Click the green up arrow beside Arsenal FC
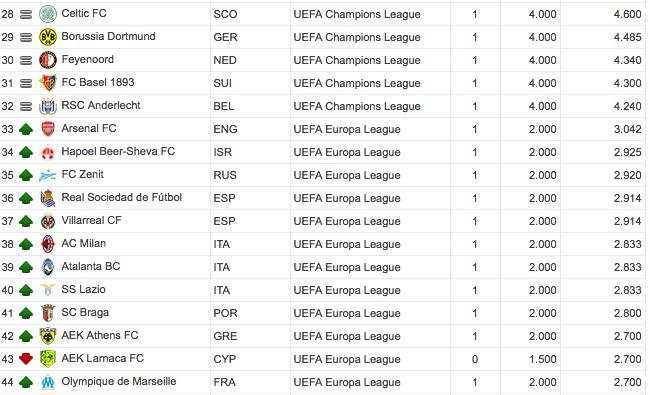650x395 pixels. 26,129
